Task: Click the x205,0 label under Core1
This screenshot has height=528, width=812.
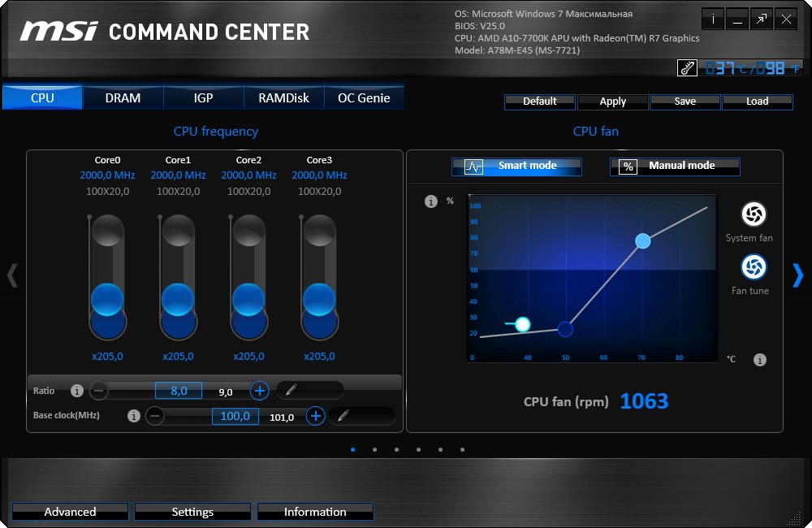Action: pyautogui.click(x=178, y=357)
